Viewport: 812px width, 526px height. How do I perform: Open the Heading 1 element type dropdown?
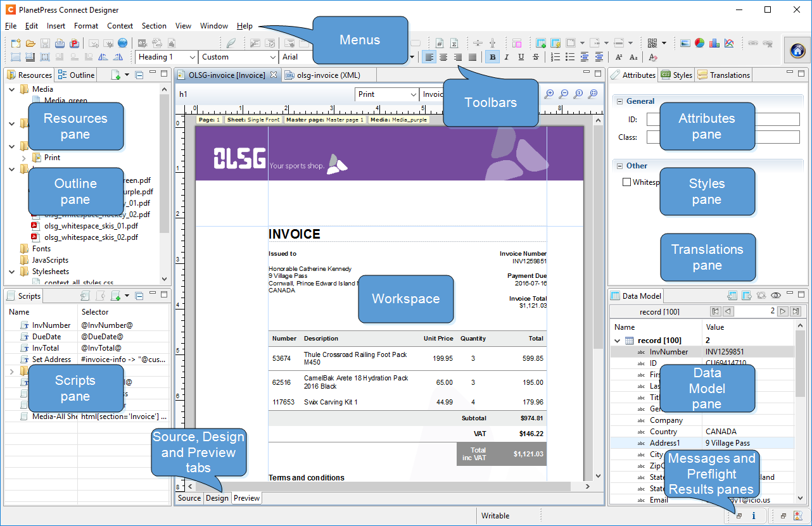click(167, 57)
